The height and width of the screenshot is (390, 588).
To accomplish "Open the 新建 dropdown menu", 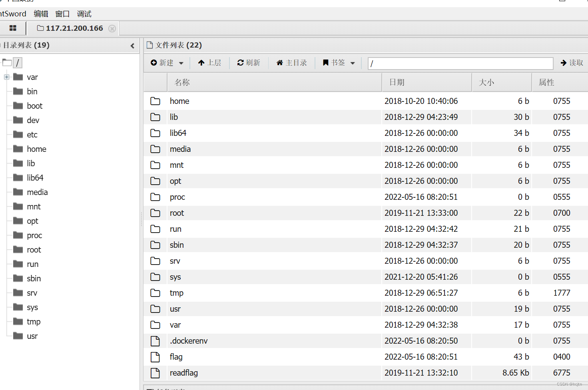I will [181, 63].
